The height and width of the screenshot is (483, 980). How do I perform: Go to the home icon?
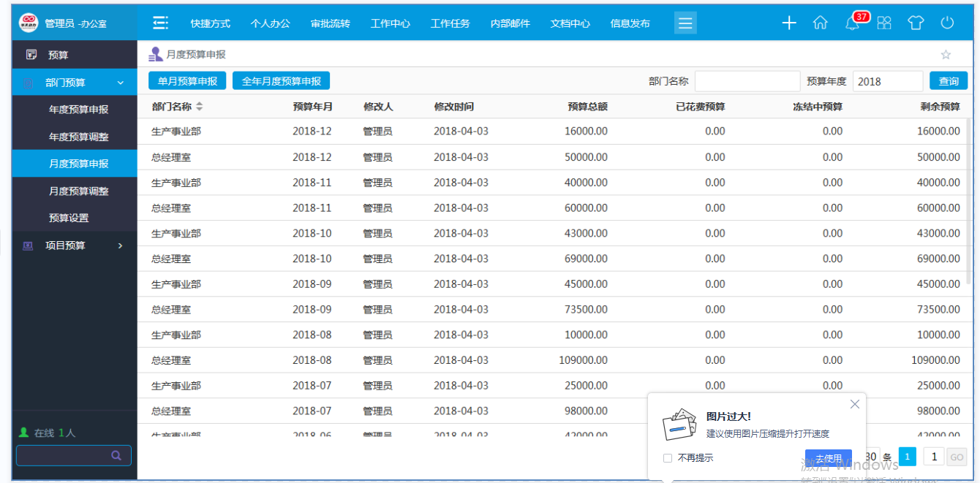(x=821, y=23)
